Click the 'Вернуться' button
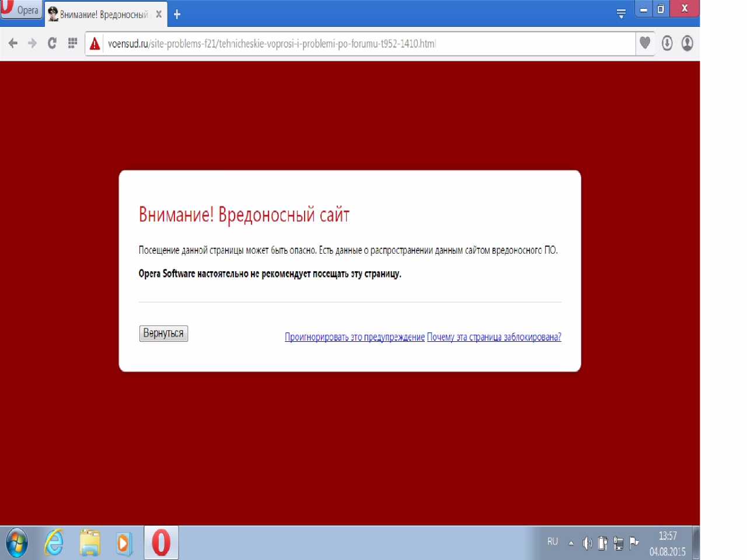The width and height of the screenshot is (747, 560). (163, 333)
